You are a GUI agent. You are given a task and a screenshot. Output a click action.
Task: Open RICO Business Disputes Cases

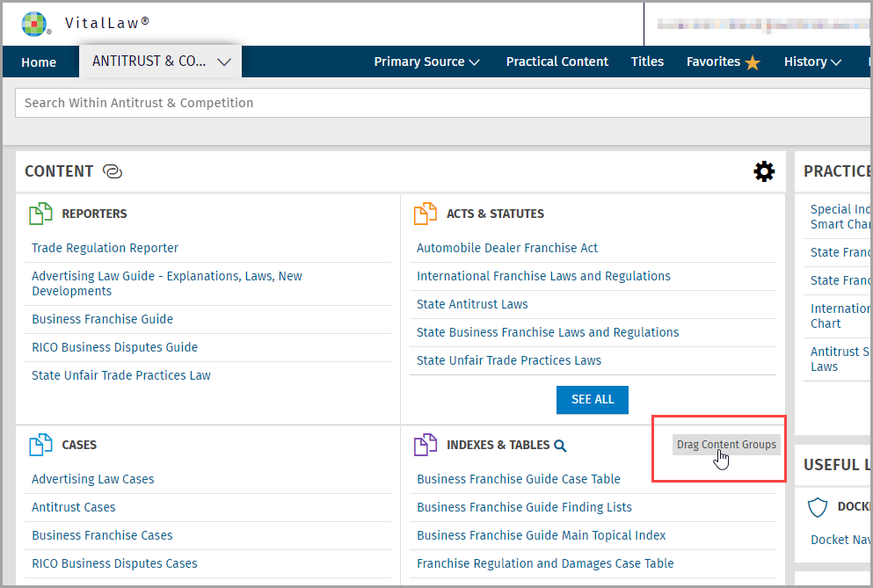114,563
